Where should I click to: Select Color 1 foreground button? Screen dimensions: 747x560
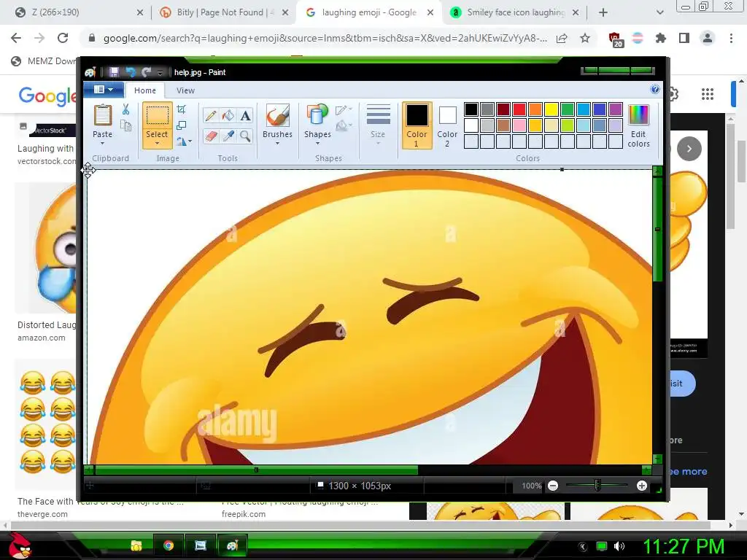click(x=417, y=125)
